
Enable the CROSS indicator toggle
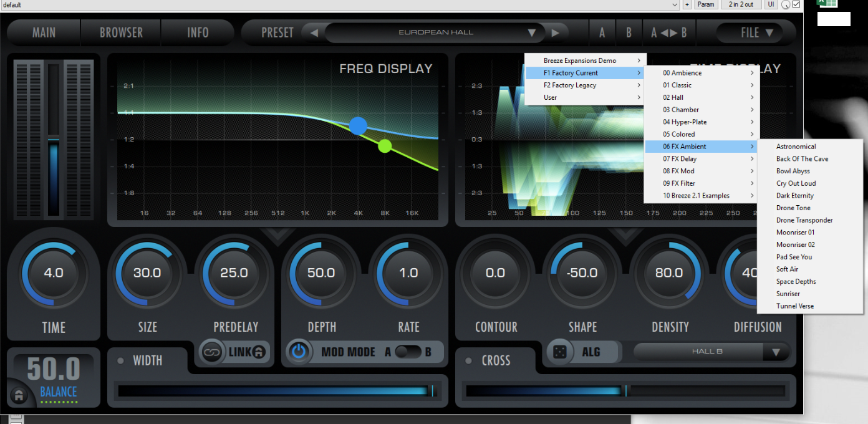tap(468, 360)
